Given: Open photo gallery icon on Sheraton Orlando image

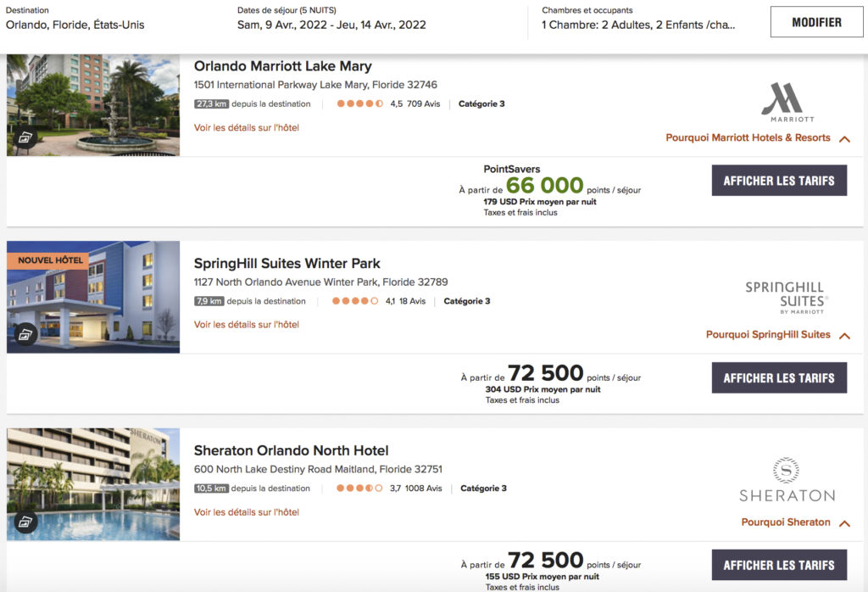Looking at the screenshot, I should (x=25, y=522).
